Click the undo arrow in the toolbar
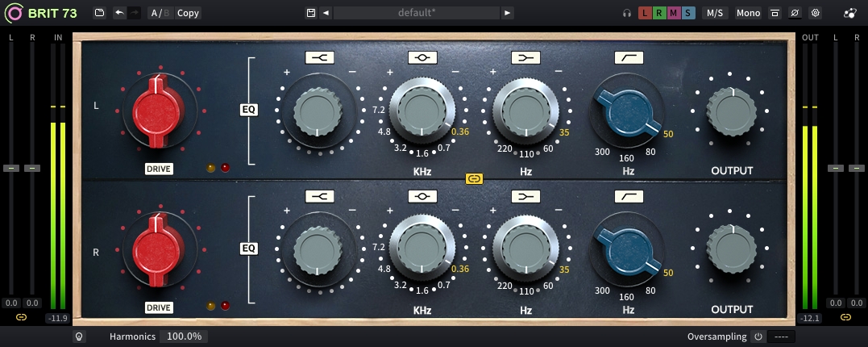Screen dimensions: 868x347 pyautogui.click(x=119, y=13)
